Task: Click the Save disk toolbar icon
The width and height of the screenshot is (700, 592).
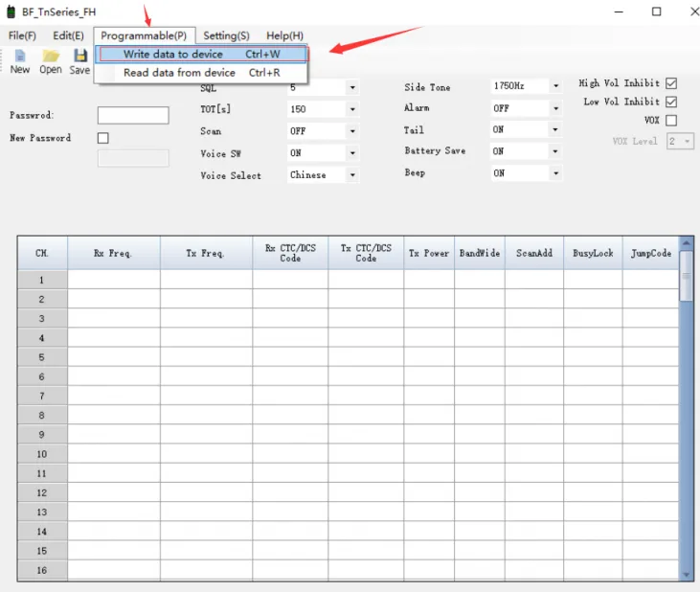Action: tap(80, 57)
